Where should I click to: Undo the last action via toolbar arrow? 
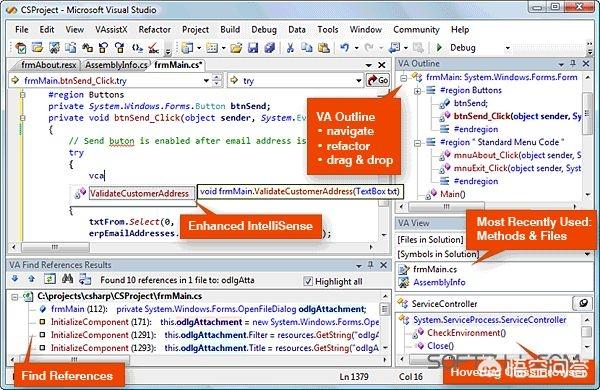345,48
